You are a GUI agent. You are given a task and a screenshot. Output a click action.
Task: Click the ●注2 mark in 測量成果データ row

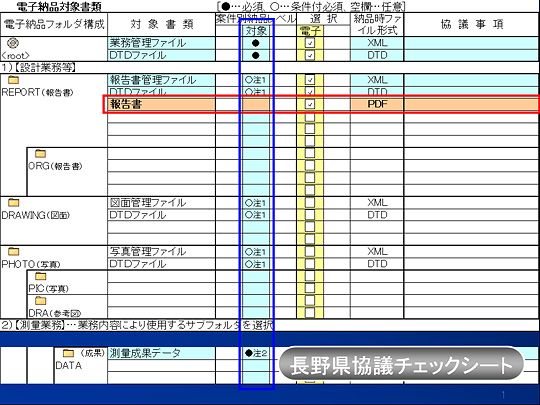click(256, 353)
